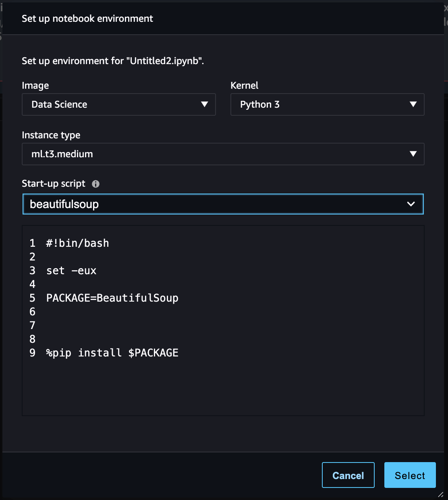This screenshot has width=448, height=500.
Task: Click the Kernel dropdown arrow
Action: (x=413, y=104)
